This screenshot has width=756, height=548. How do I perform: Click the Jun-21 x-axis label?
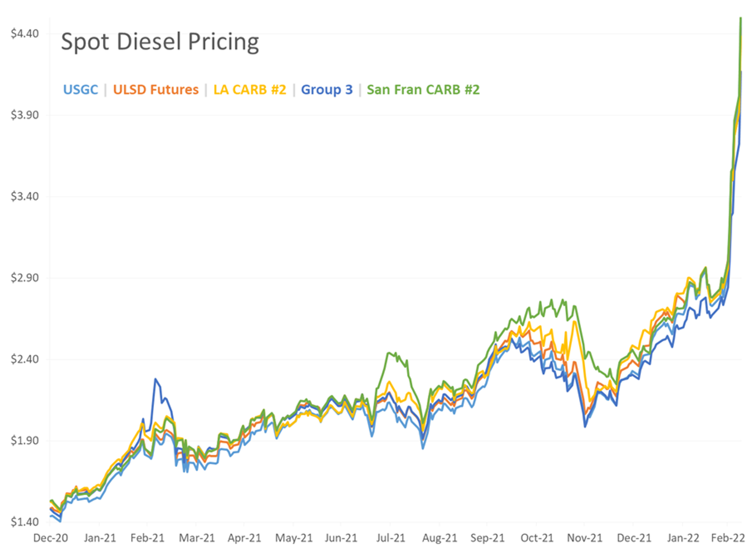click(341, 538)
